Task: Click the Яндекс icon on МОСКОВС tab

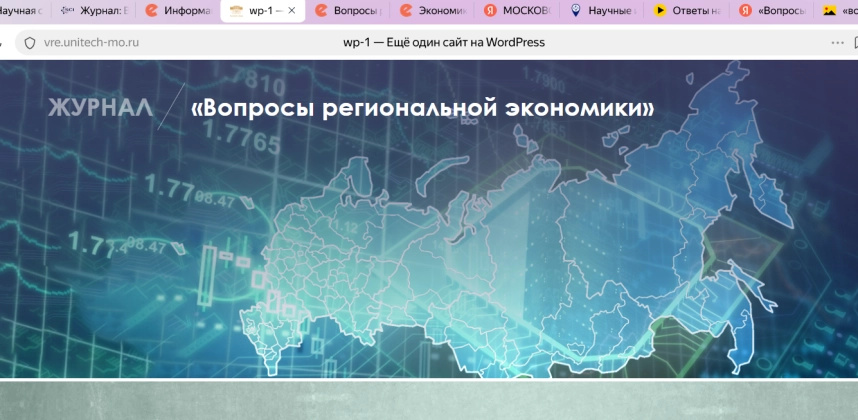Action: [x=491, y=11]
